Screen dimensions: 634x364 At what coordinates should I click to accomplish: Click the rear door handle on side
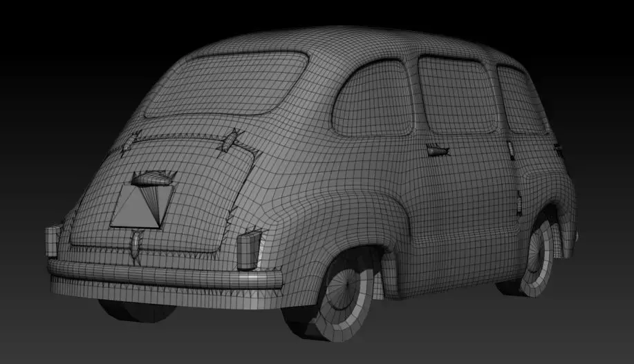(438, 151)
